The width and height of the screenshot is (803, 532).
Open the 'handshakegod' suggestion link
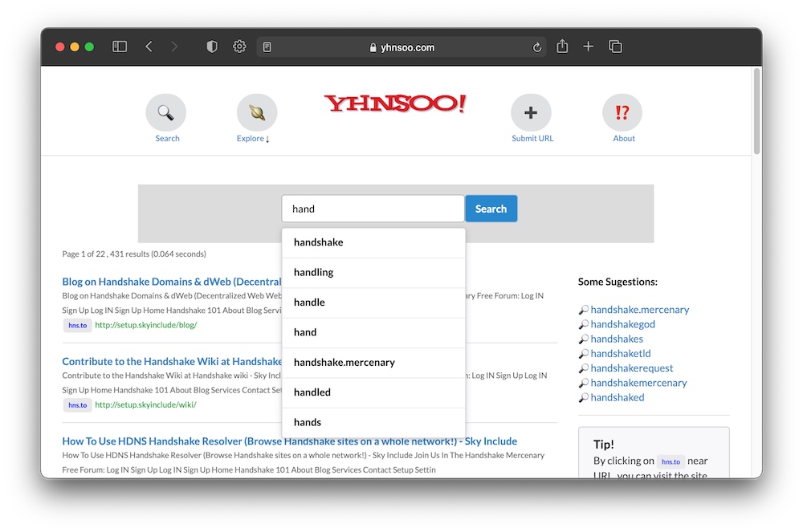(622, 324)
